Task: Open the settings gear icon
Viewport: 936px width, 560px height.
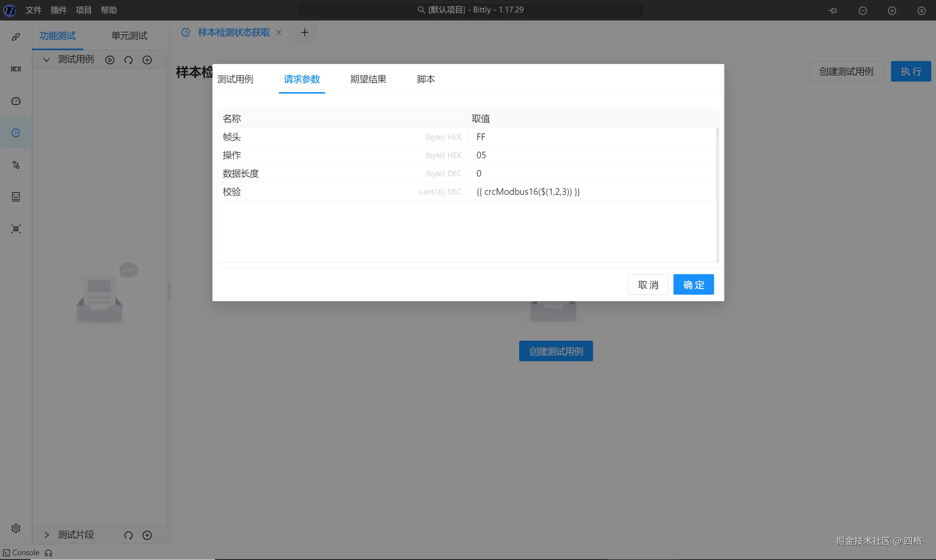Action: tap(16, 528)
